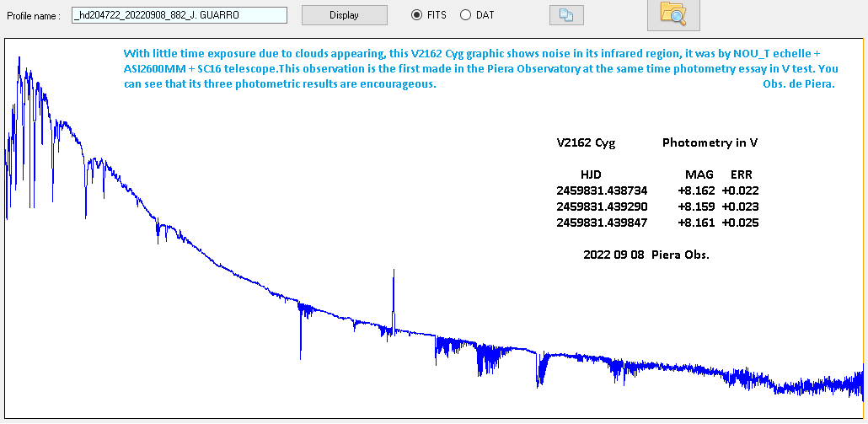The width and height of the screenshot is (868, 424).
Task: Click the 'Photometry in V' heading
Action: [710, 142]
